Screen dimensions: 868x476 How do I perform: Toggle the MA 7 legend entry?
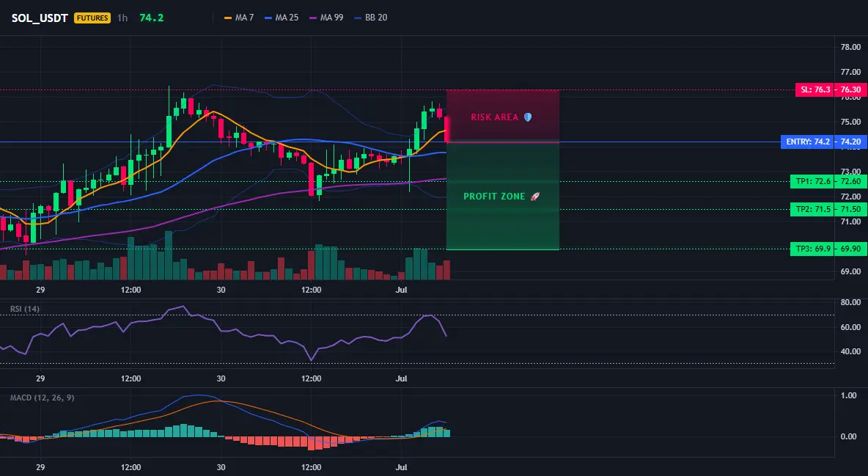point(239,18)
